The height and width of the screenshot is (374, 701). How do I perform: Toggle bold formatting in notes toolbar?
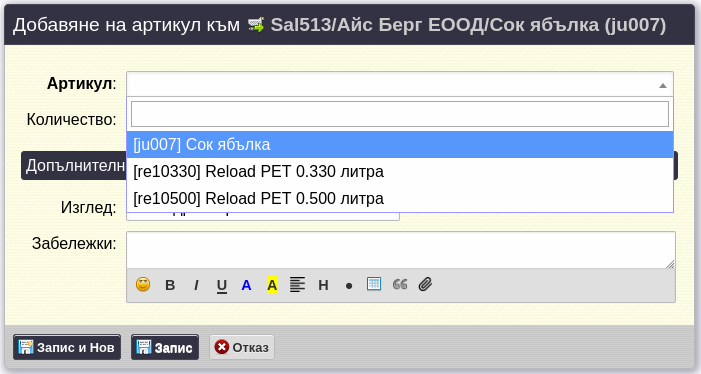coord(170,285)
